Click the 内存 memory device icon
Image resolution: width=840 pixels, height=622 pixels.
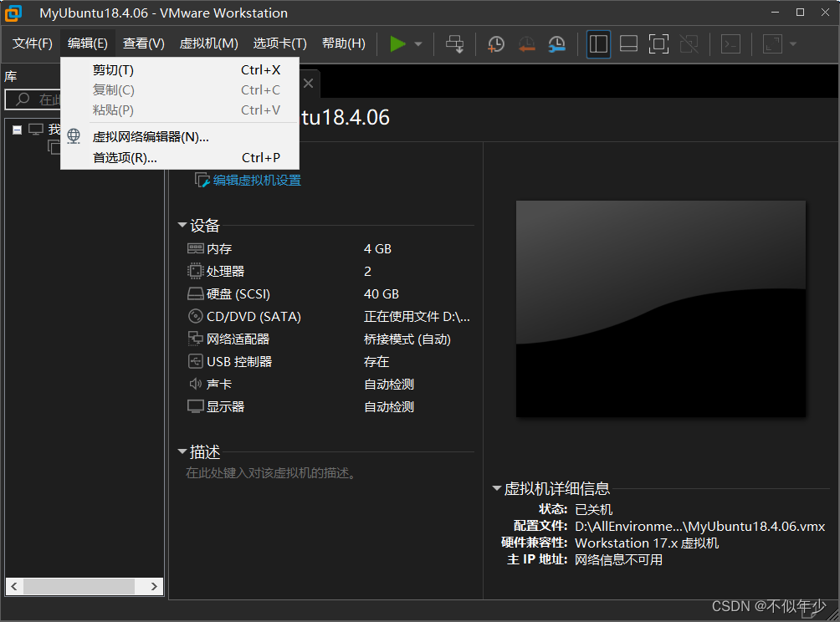[196, 248]
